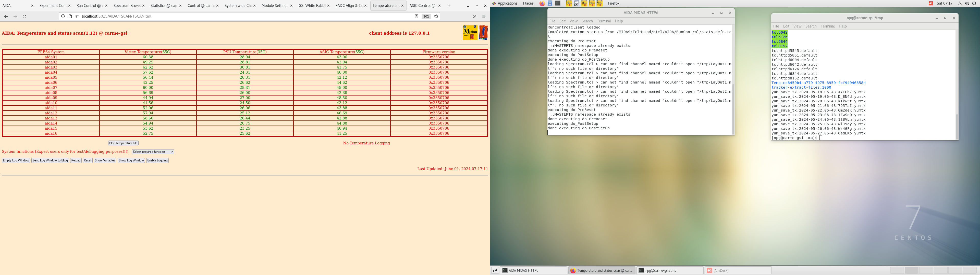
Task: Launch the terminal icon in the top panel
Action: pyautogui.click(x=558, y=3)
